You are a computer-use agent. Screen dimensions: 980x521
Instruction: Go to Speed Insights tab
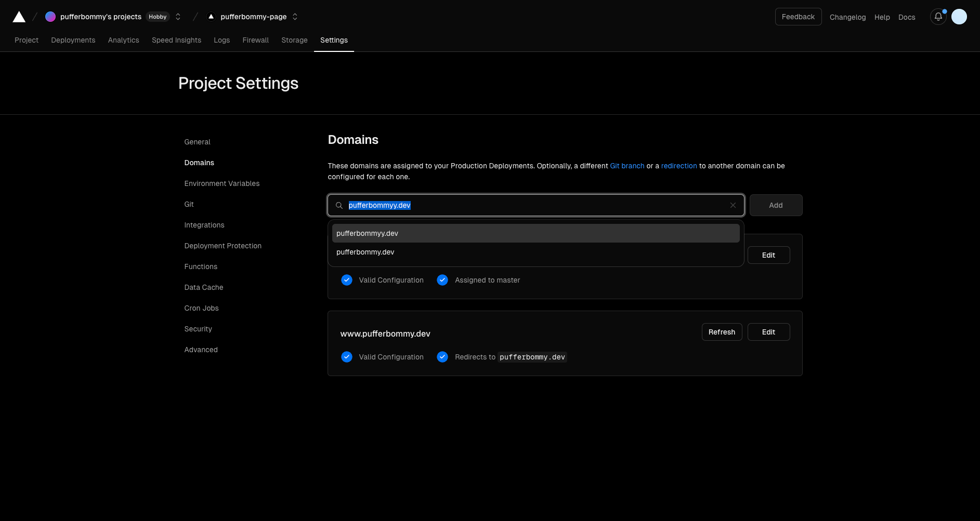coord(177,40)
